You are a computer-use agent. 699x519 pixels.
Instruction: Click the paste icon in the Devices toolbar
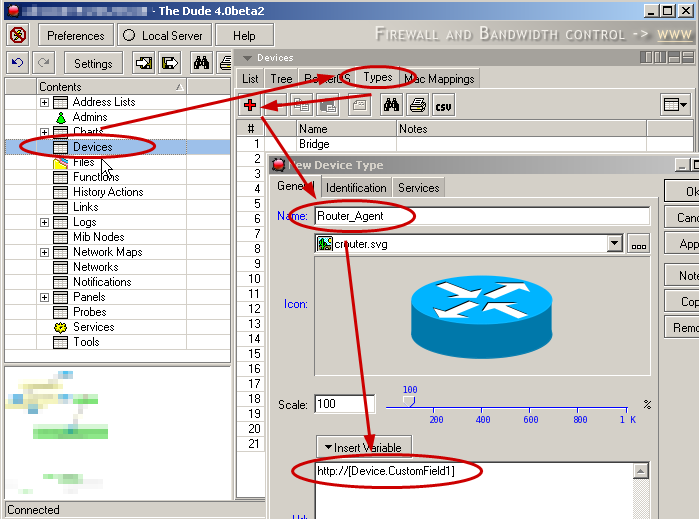[x=327, y=105]
